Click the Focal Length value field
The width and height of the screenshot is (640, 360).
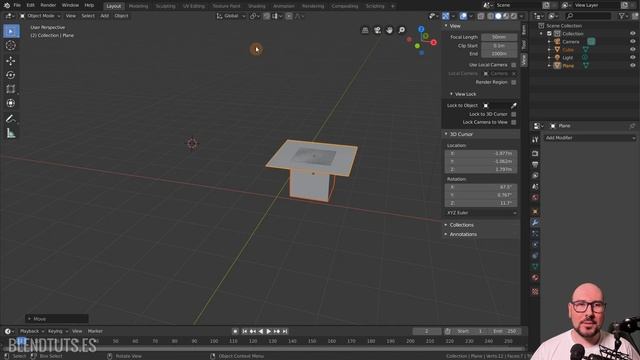point(499,37)
